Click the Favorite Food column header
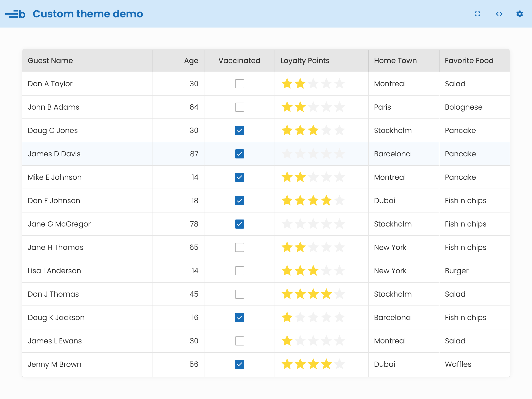This screenshot has width=532, height=399. (x=469, y=61)
